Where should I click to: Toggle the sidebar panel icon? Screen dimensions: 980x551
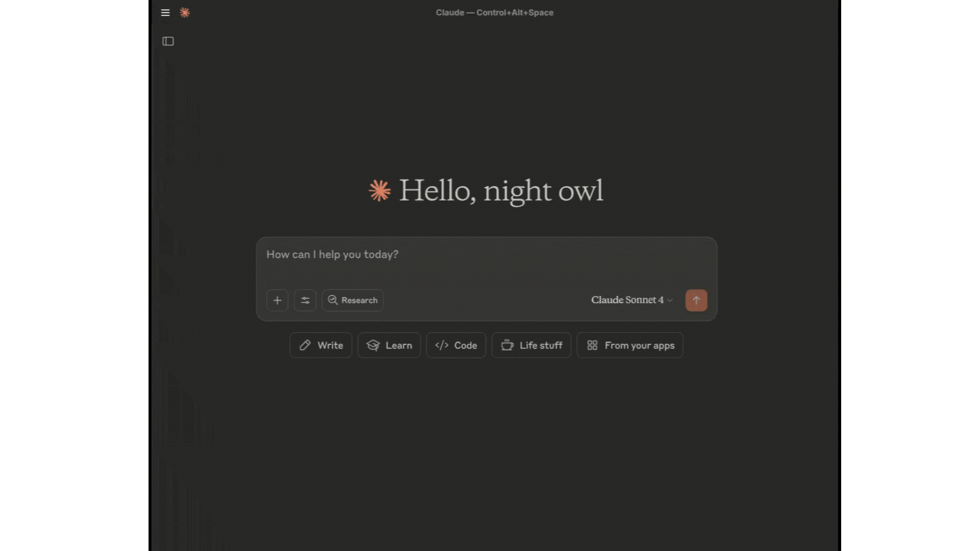tap(168, 41)
